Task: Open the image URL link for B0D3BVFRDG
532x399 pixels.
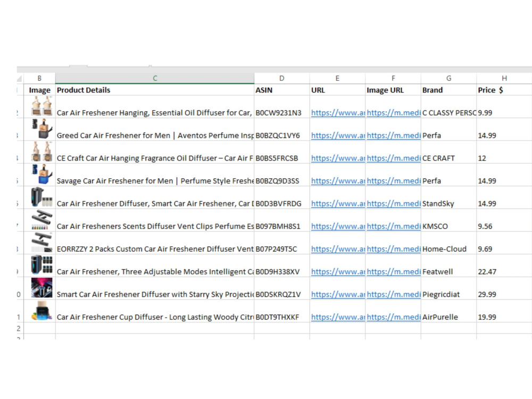Action: click(394, 204)
